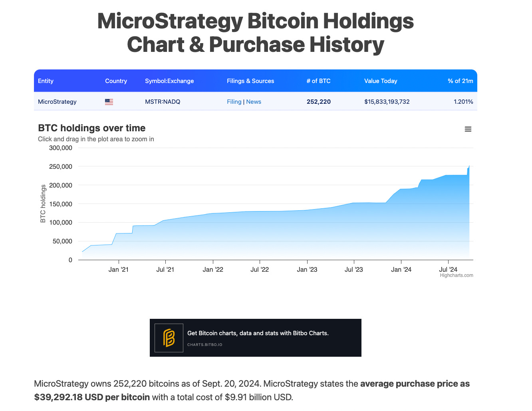
Task: Select the % of 21m column header
Action: (461, 81)
